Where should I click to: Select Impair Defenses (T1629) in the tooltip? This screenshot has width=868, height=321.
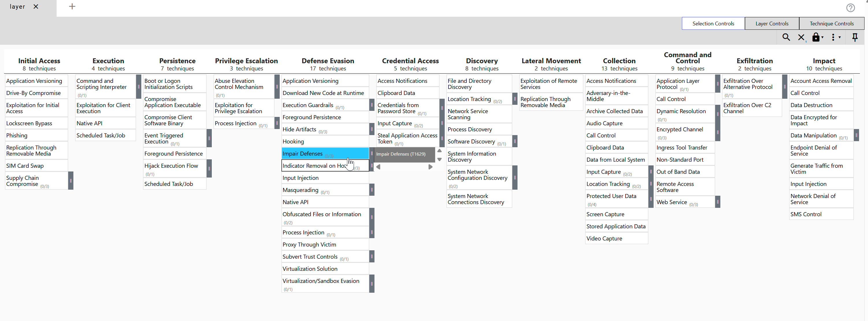[x=401, y=154]
